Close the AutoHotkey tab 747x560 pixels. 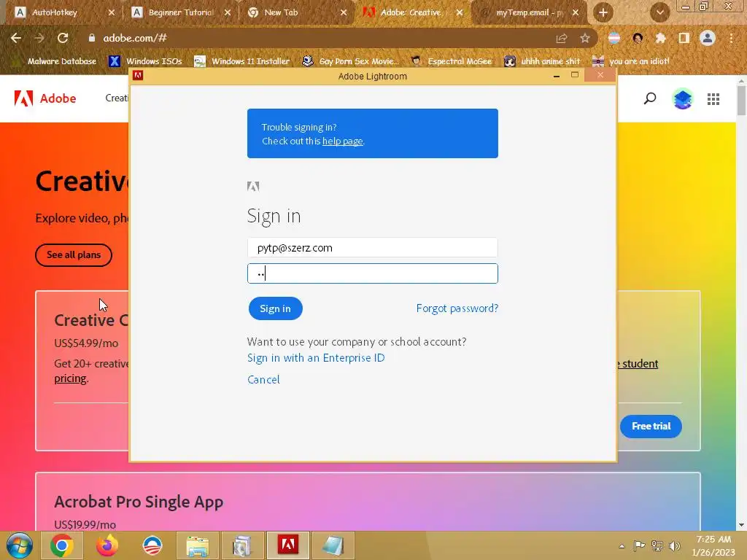[x=112, y=12]
